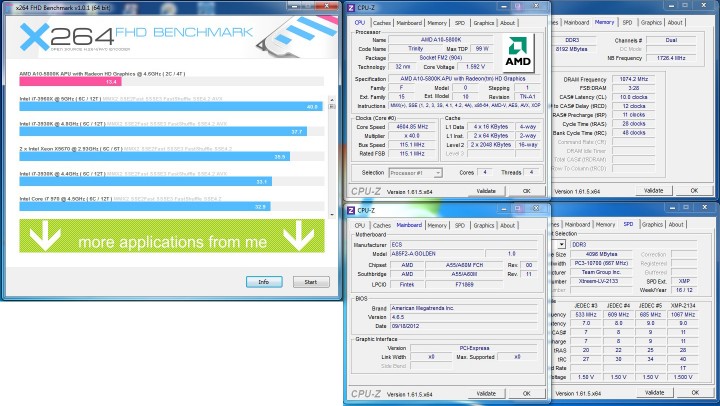Click Validate in the CPU-Z SPD window
The image size is (720, 406).
pyautogui.click(x=654, y=392)
